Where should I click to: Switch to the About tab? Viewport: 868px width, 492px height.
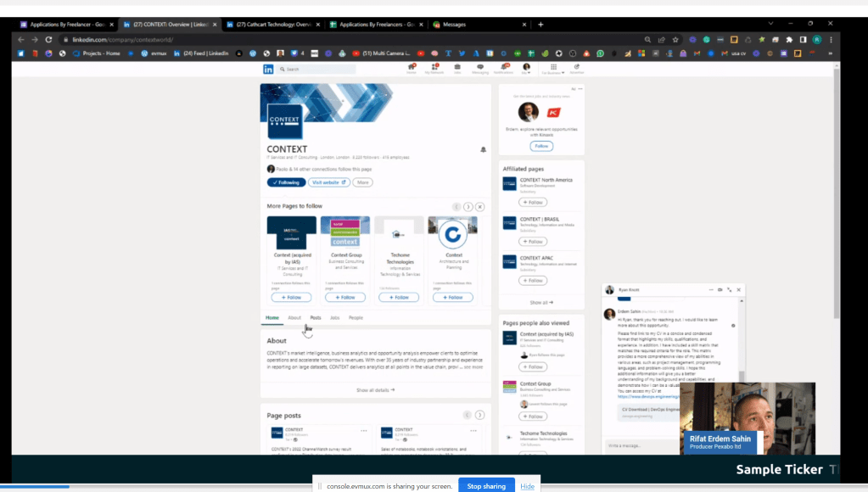click(x=294, y=317)
